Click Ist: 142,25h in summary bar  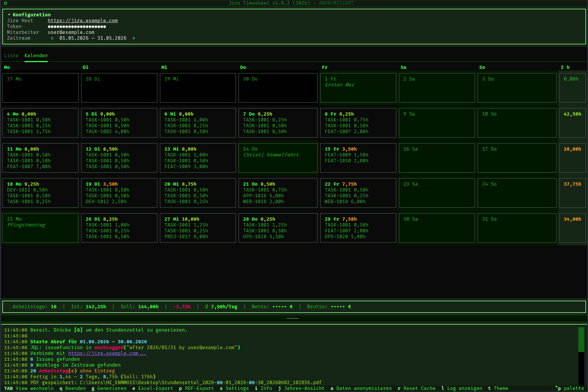coord(89,307)
